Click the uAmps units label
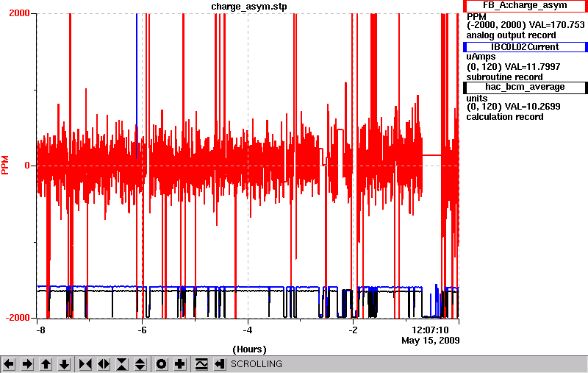The image size is (588, 373). 481,57
